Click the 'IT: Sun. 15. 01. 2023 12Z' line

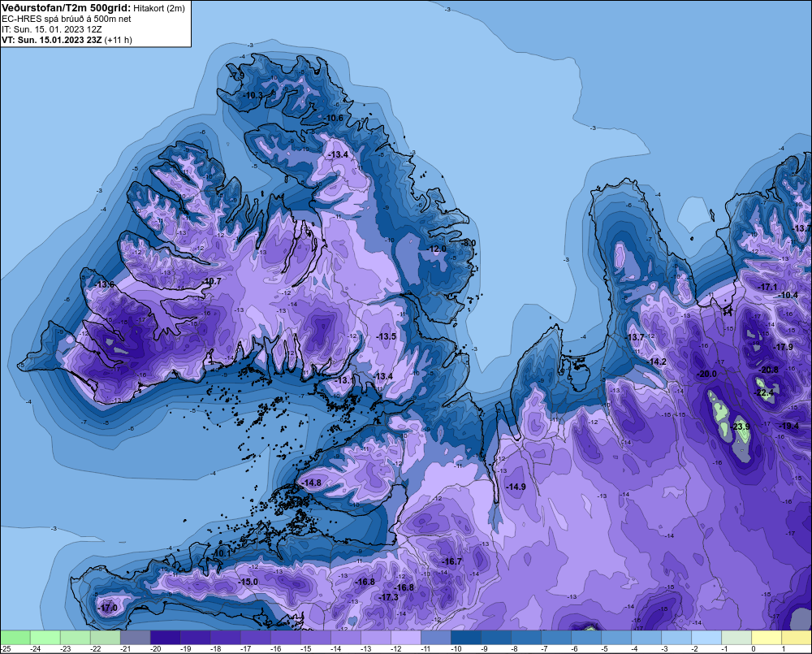click(51, 29)
